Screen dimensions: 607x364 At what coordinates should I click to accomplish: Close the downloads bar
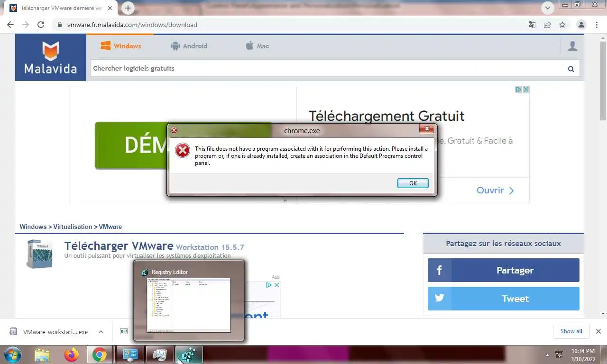[x=598, y=331]
